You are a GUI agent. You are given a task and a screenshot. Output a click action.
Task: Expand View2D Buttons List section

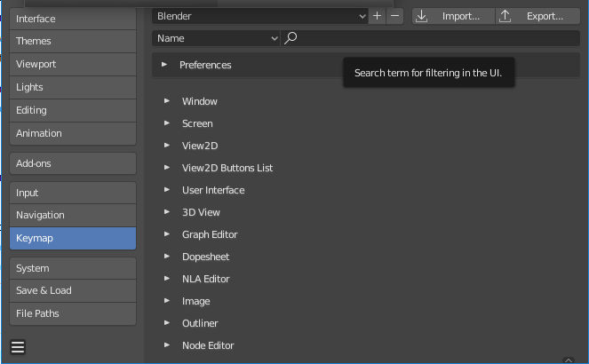167,168
